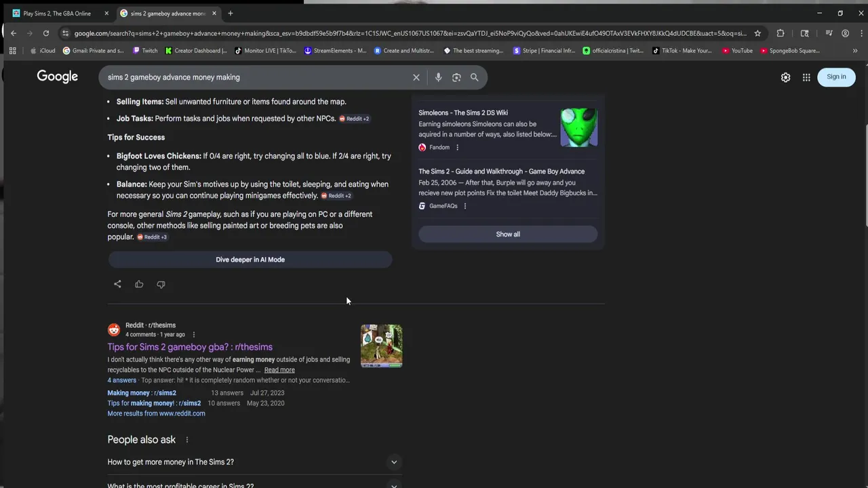
Task: Open iCloud bookmark
Action: (x=43, y=51)
